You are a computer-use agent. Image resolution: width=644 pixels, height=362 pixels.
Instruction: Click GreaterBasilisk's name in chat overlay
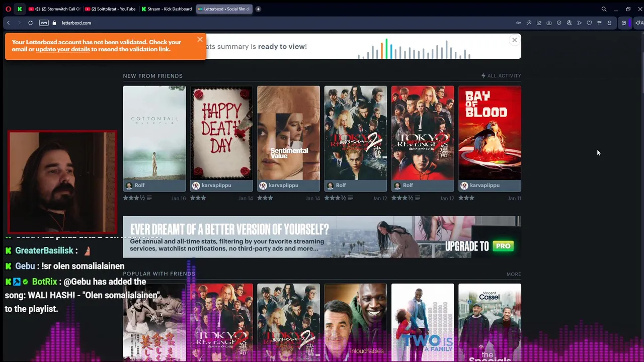pos(44,250)
